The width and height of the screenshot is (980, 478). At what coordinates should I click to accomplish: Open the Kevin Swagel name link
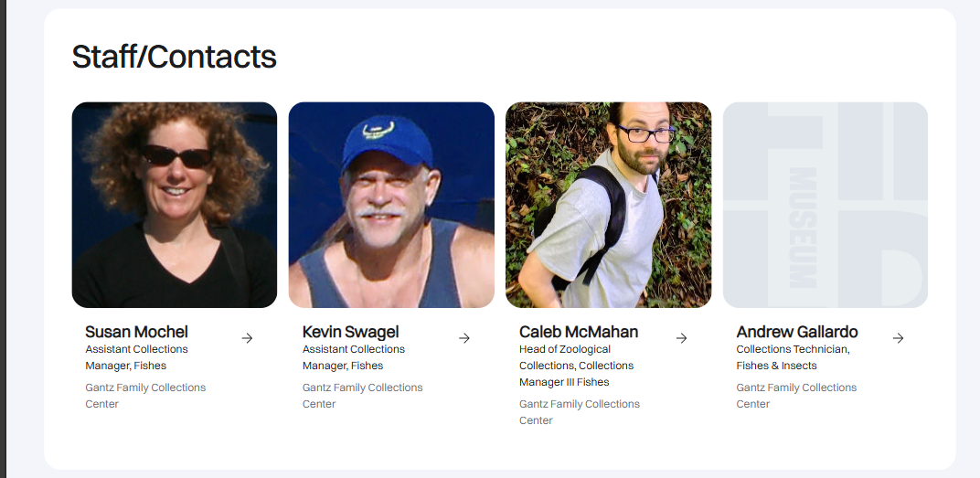click(x=351, y=332)
